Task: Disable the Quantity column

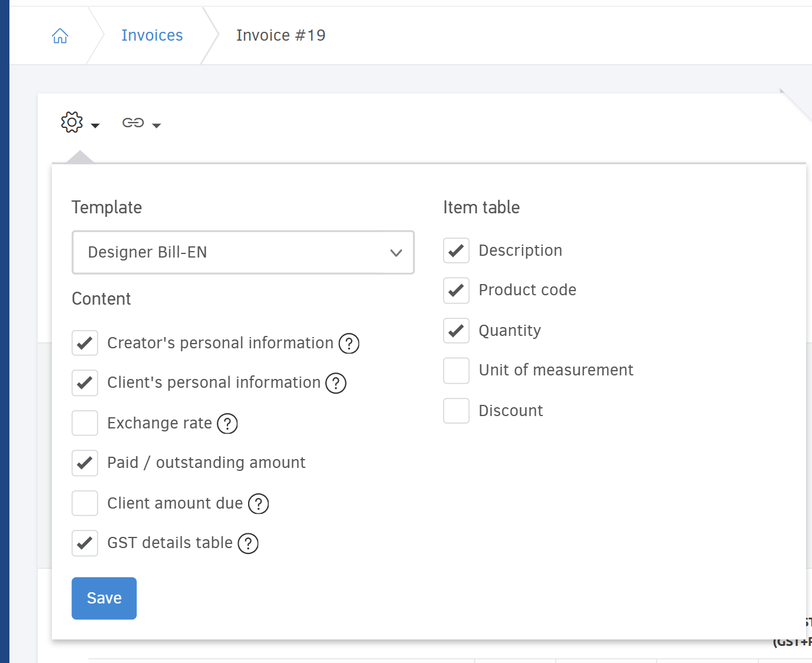Action: [x=456, y=331]
